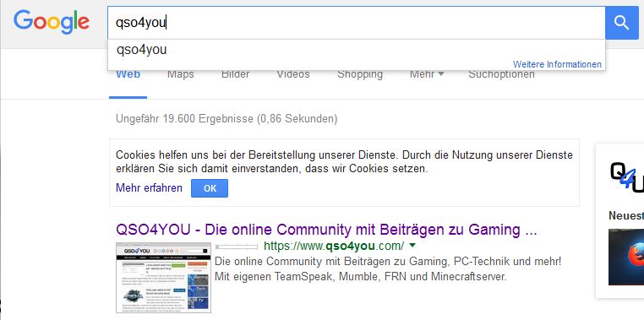
Task: Follow the Mehr erfahren link
Action: (149, 188)
